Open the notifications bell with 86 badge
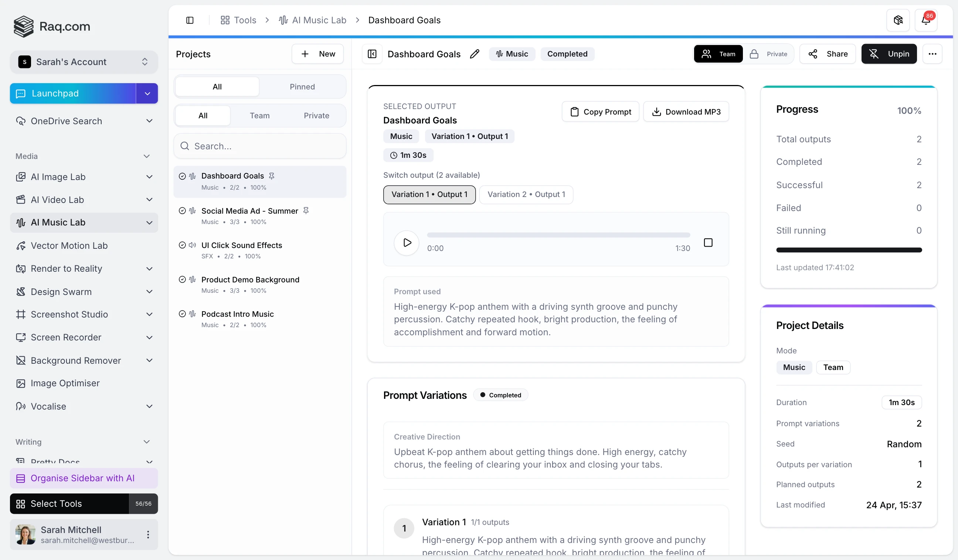Image resolution: width=958 pixels, height=560 pixels. 926,20
